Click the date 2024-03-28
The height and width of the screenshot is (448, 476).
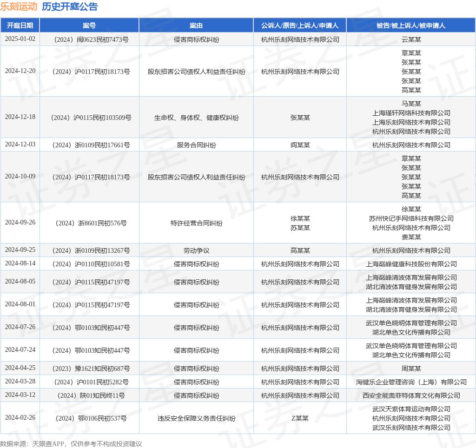[20, 381]
